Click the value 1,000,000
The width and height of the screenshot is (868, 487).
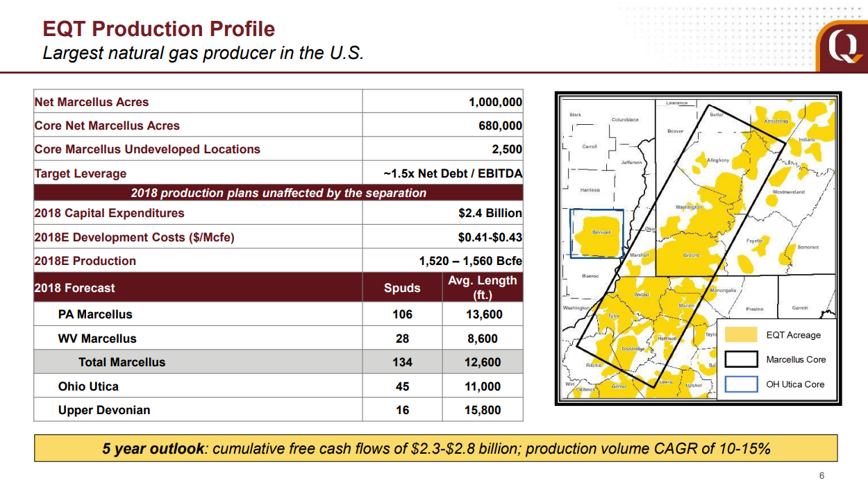[x=495, y=102]
